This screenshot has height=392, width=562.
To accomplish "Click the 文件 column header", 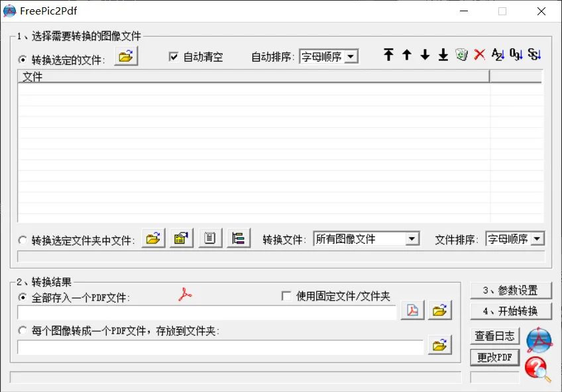I will pyautogui.click(x=253, y=77).
